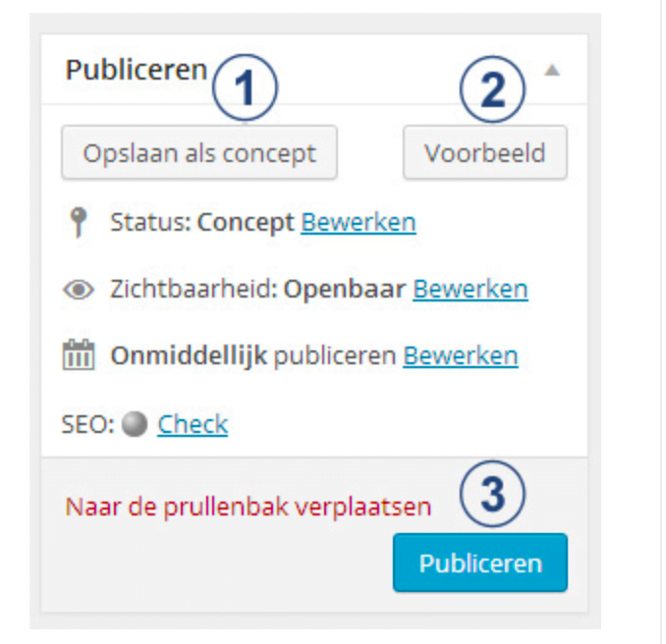This screenshot has width=666, height=644.
Task: Save the post with Opslaan als concept
Action: pos(199,153)
